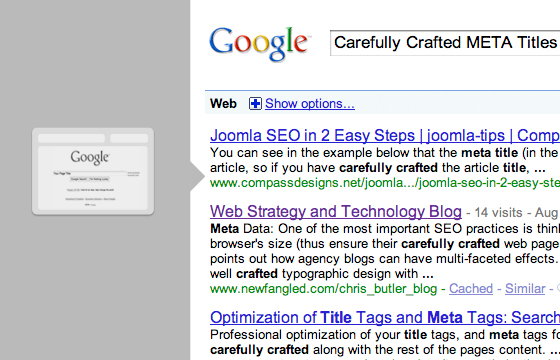This screenshot has height=360, width=560.
Task: Click the gray triangular pointer arrow beside results
Action: [198, 176]
